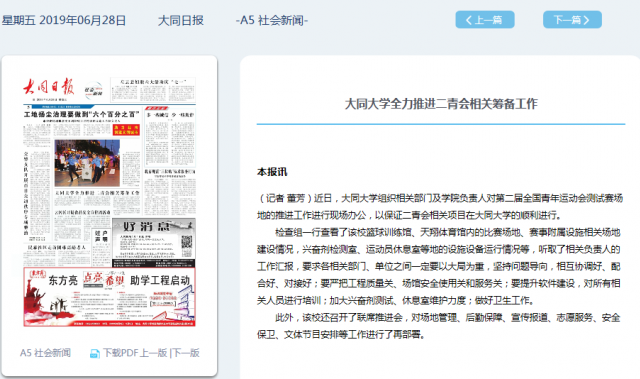Open the newspaper page thumbnail photo of police

pos(87,163)
